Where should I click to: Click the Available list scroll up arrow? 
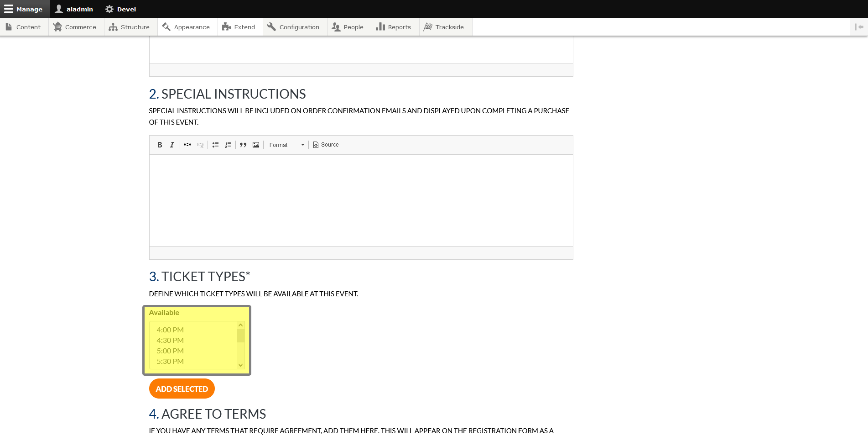coord(240,325)
